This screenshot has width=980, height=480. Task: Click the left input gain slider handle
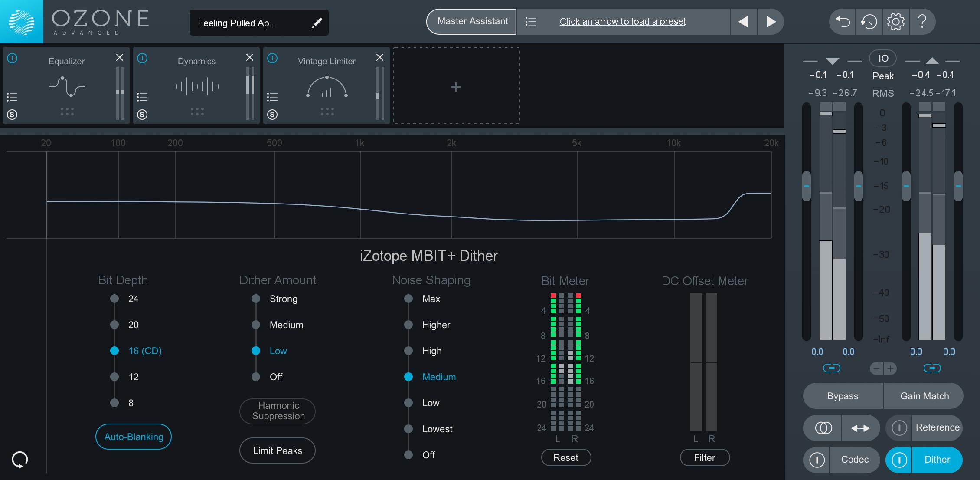807,186
